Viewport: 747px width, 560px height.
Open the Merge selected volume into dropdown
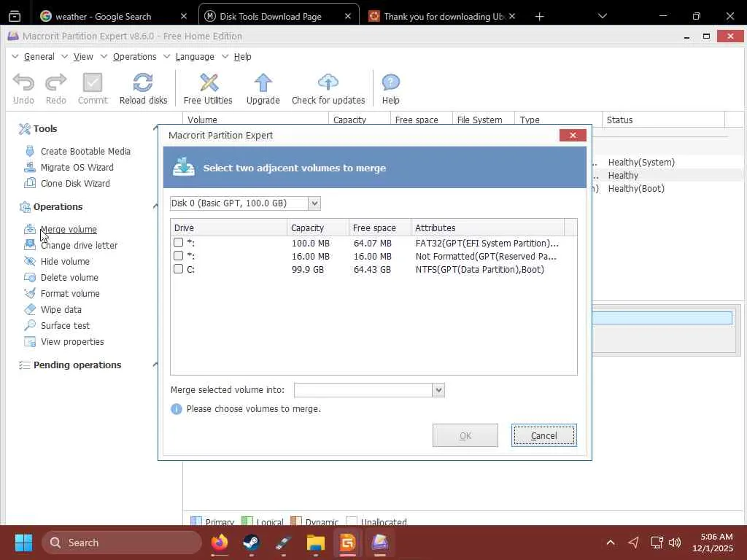(438, 390)
